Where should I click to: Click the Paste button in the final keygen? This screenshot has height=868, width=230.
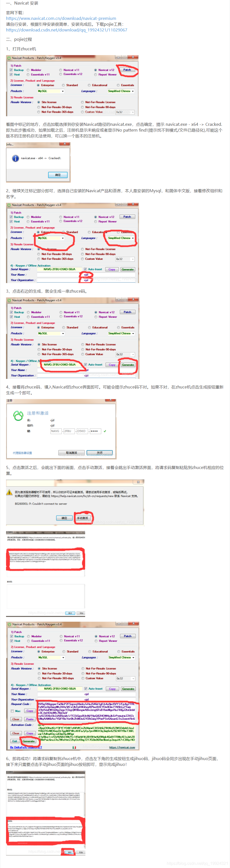[x=30, y=719]
